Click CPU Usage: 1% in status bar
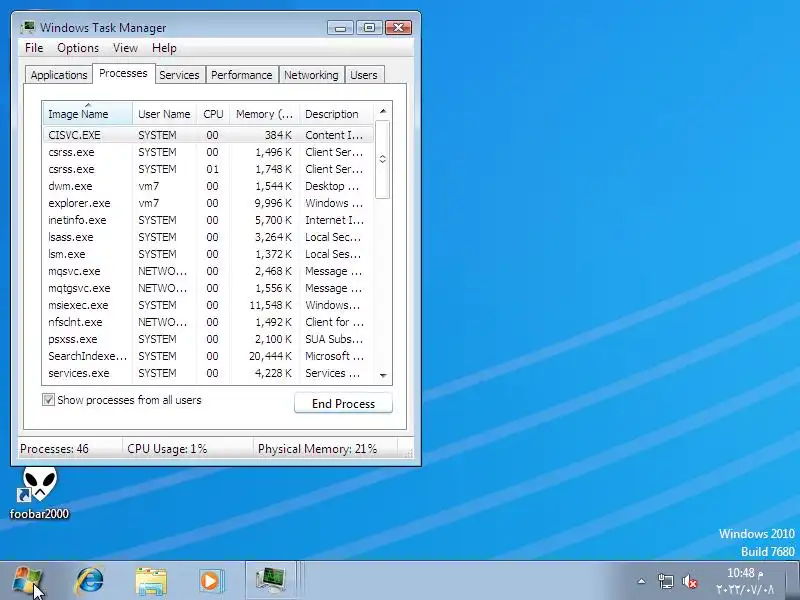Image resolution: width=800 pixels, height=600 pixels. [x=167, y=449]
